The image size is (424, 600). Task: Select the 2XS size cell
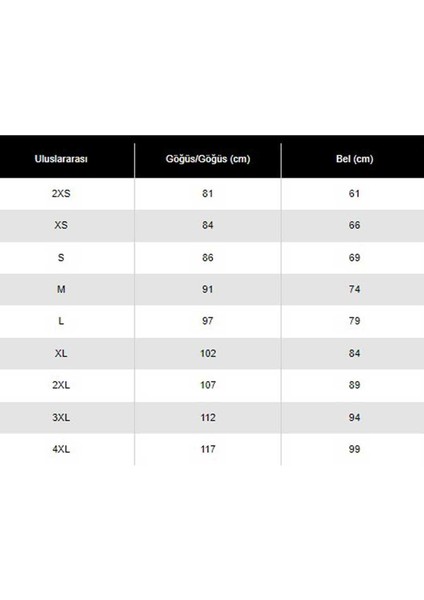click(x=61, y=194)
